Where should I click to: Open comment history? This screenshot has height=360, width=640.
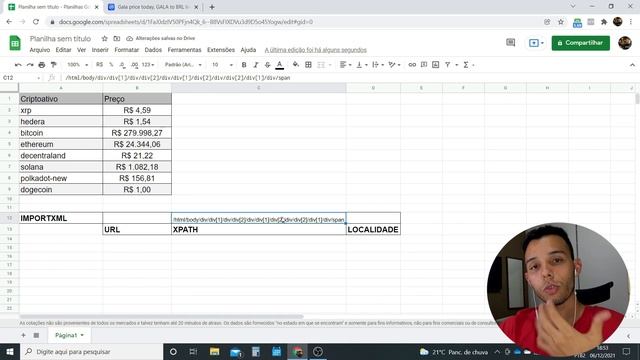click(x=511, y=42)
